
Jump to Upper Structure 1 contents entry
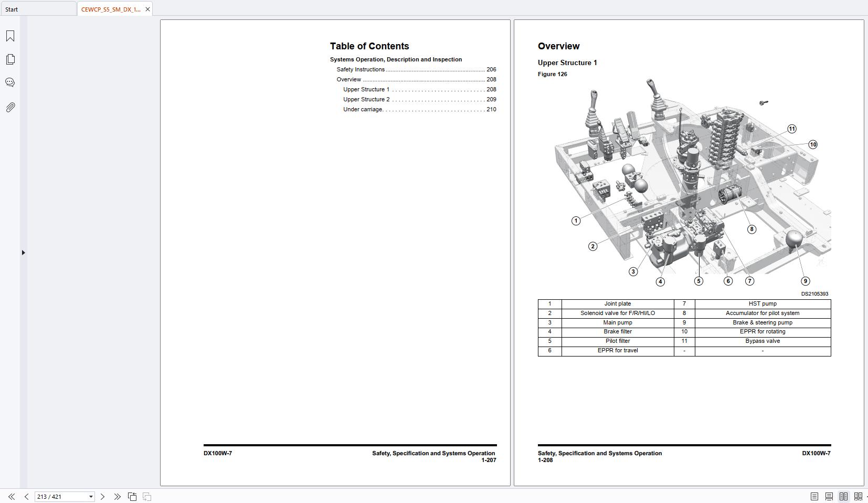pos(419,89)
